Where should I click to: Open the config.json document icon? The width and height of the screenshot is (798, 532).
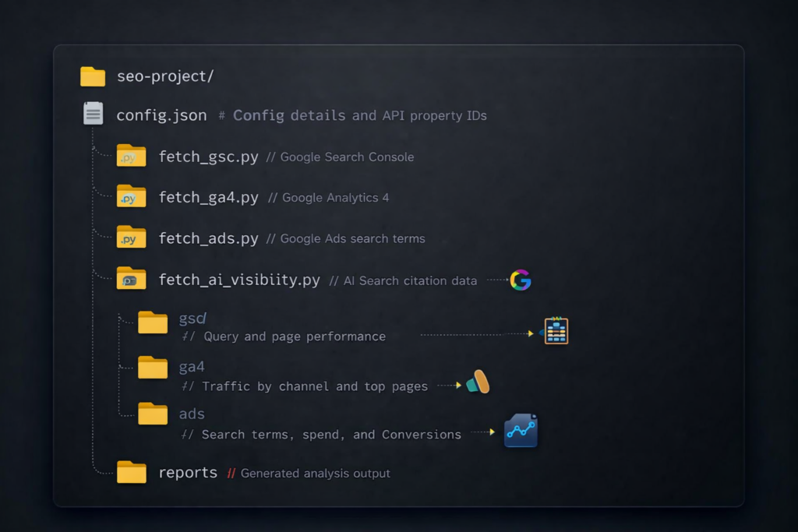tap(93, 113)
